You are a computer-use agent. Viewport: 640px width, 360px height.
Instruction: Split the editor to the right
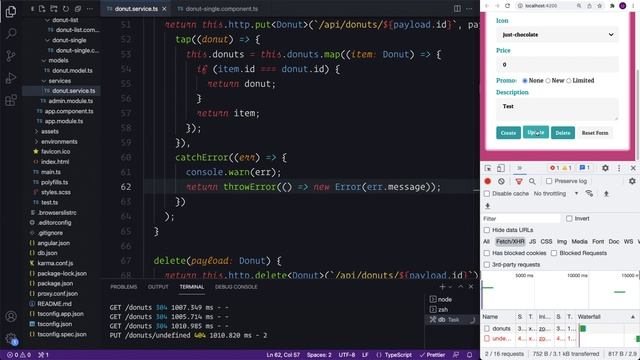click(x=457, y=9)
